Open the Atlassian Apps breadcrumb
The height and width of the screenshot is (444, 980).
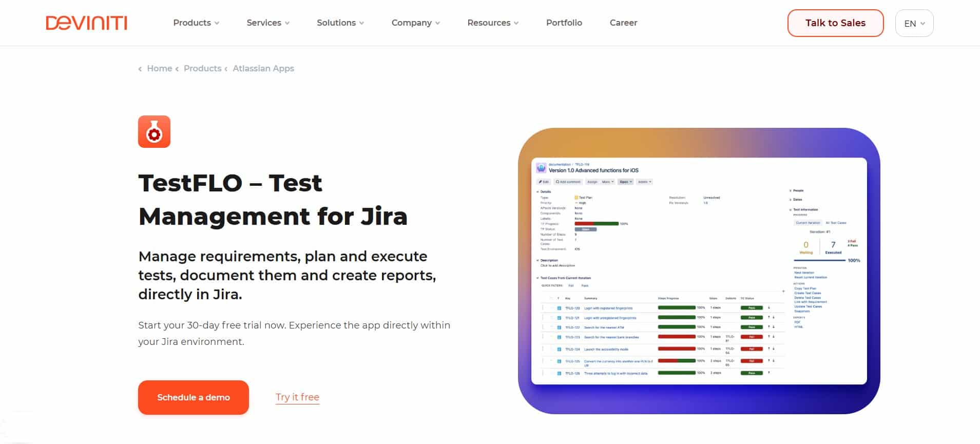tap(263, 68)
